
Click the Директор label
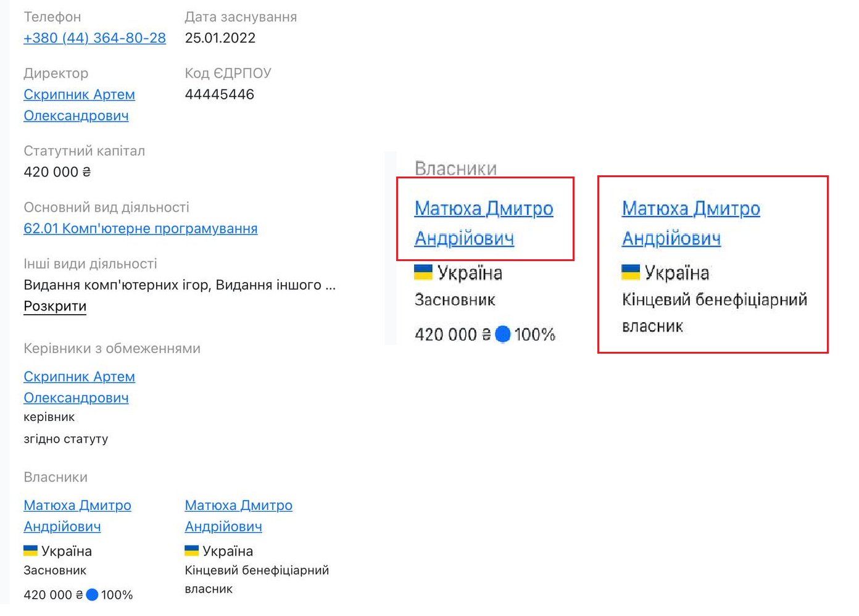(x=56, y=73)
